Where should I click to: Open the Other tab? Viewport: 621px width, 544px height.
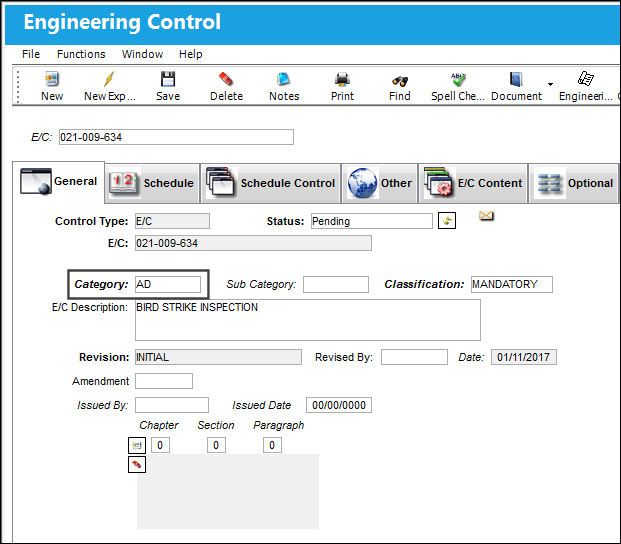point(379,183)
